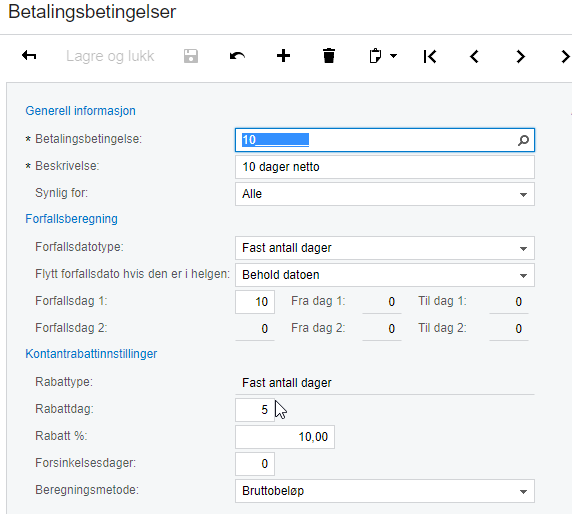572x514 pixels.
Task: Add new record with plus icon
Action: click(x=283, y=56)
